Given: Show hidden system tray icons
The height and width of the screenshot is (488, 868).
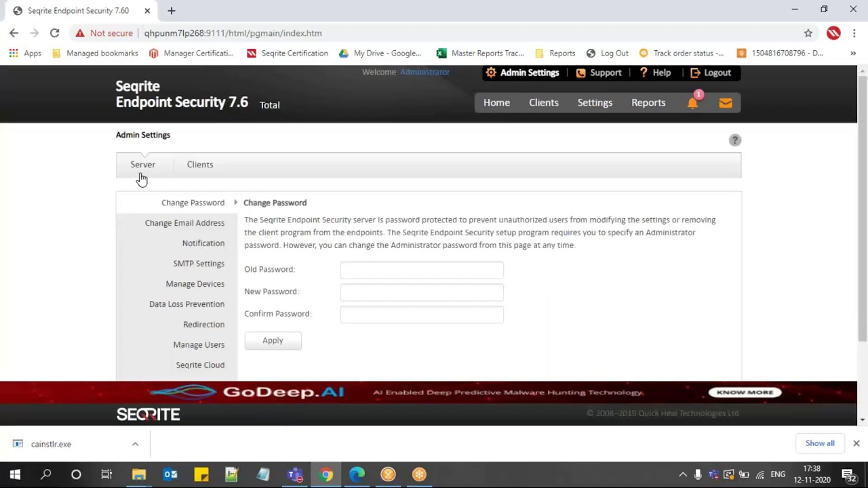Looking at the screenshot, I should click(x=683, y=474).
